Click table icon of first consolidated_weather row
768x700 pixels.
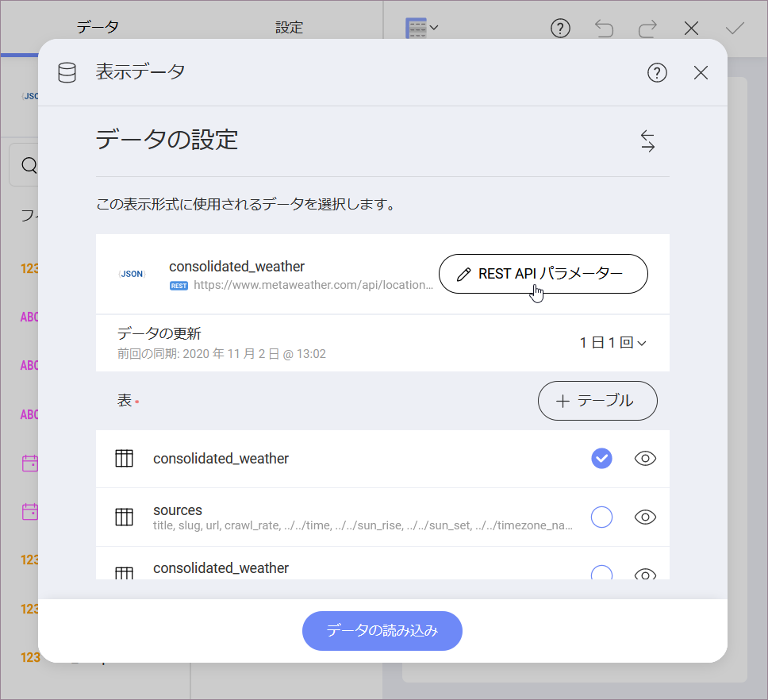(124, 459)
